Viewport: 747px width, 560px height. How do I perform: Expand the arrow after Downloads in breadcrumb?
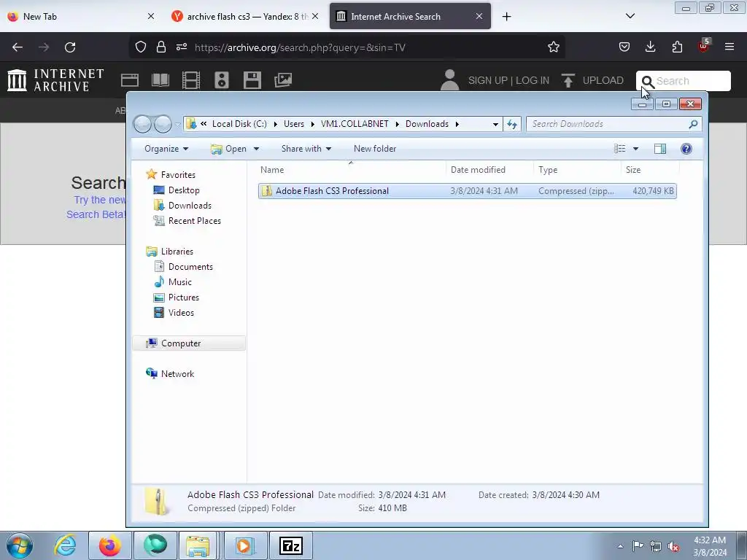457,124
